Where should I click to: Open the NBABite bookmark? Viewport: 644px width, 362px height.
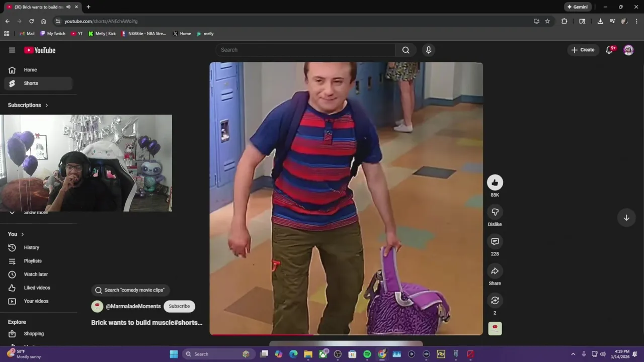pyautogui.click(x=143, y=34)
